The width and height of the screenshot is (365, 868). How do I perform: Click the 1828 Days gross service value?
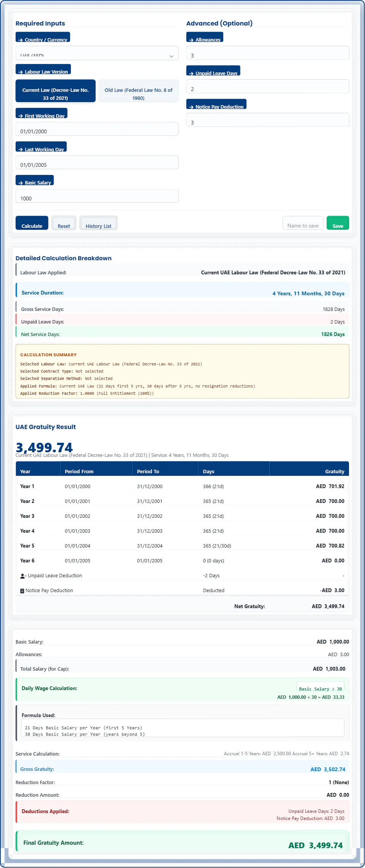(333, 309)
